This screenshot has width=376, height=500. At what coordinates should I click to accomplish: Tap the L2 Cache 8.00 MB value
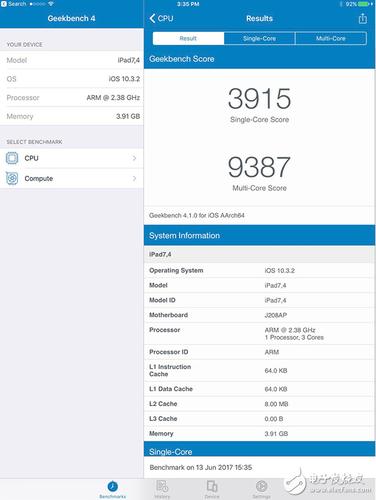(276, 404)
